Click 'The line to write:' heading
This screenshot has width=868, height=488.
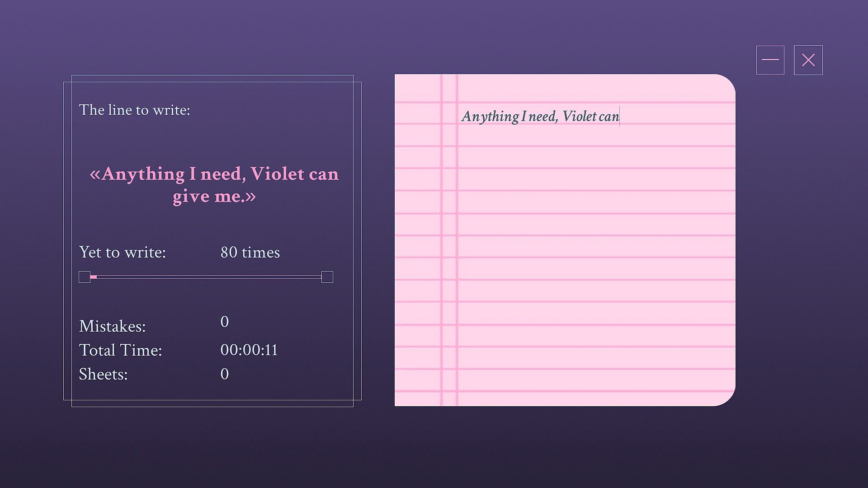(134, 110)
